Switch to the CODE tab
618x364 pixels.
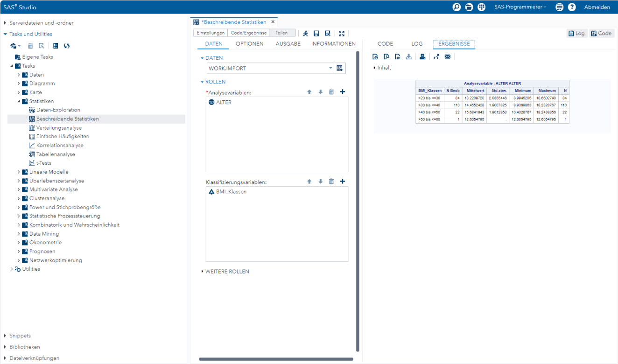click(385, 44)
